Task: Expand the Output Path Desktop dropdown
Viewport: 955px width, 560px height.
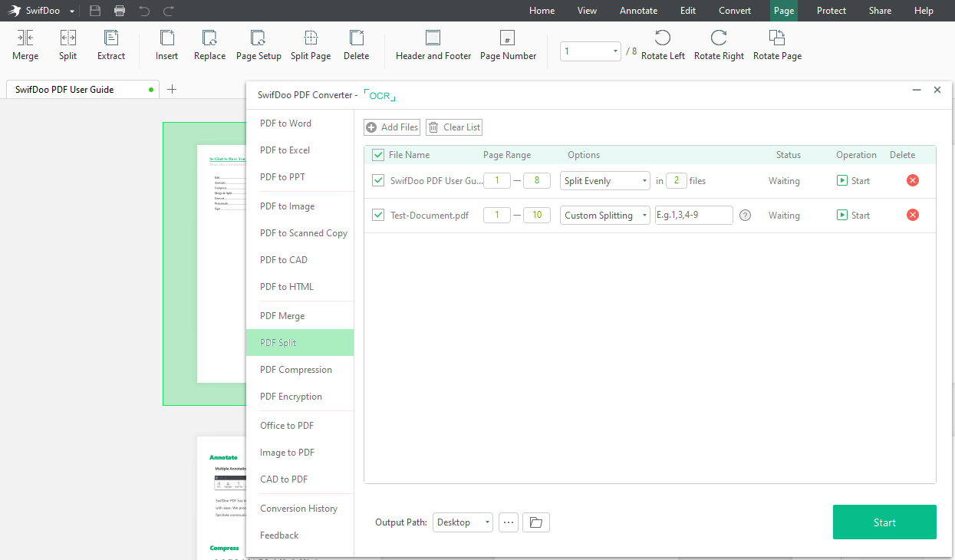Action: point(463,522)
